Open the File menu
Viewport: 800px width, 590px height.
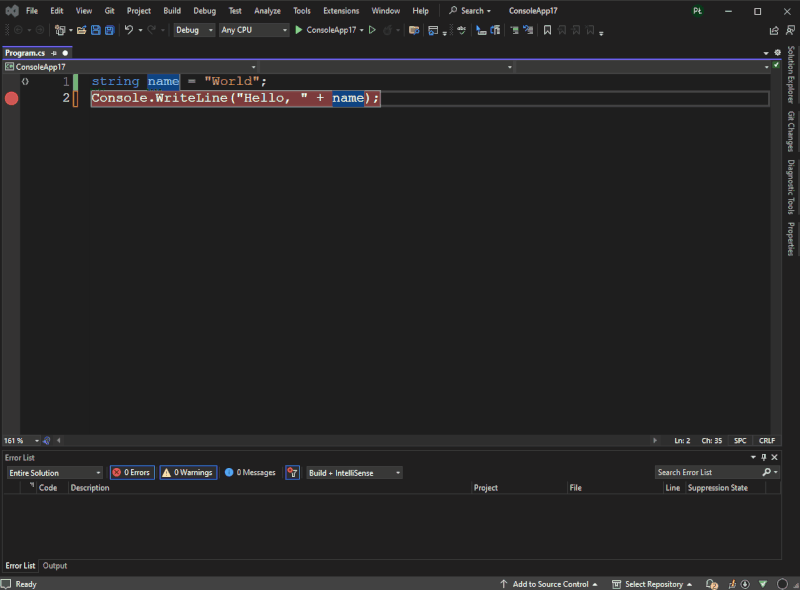coord(32,11)
